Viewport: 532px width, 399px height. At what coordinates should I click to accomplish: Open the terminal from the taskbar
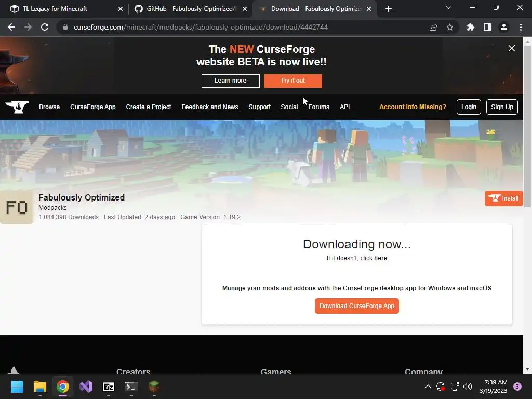pos(131,387)
